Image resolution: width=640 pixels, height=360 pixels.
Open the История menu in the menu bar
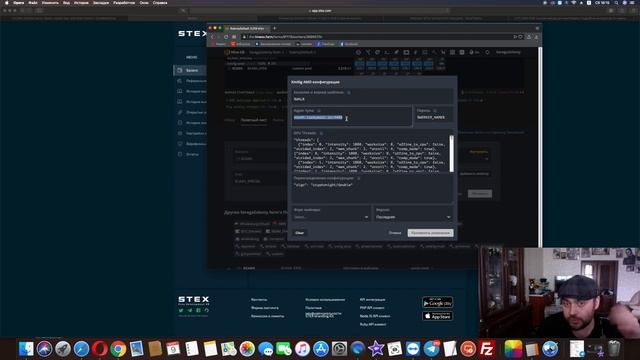(x=81, y=2)
